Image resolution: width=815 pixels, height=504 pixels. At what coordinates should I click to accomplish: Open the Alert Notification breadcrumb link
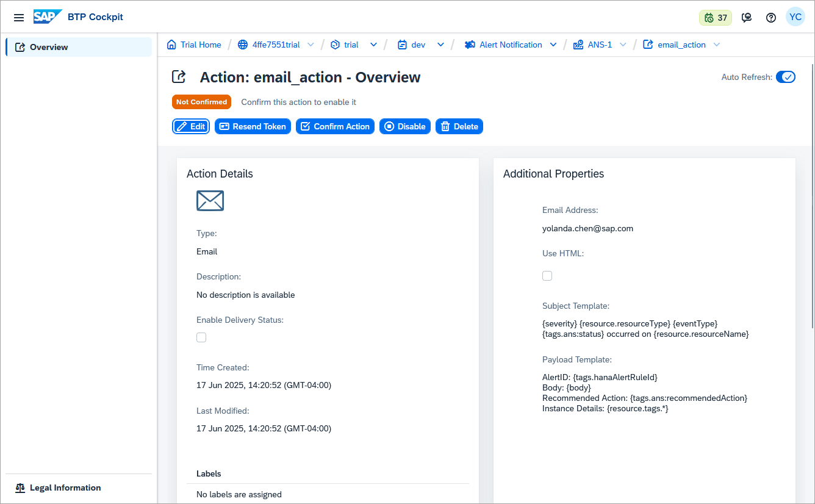click(x=511, y=45)
